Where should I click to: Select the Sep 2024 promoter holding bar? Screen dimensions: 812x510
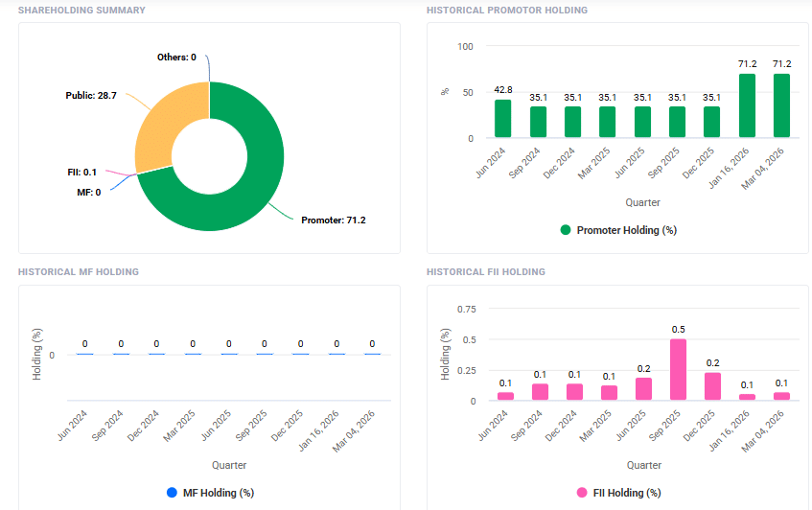point(538,123)
